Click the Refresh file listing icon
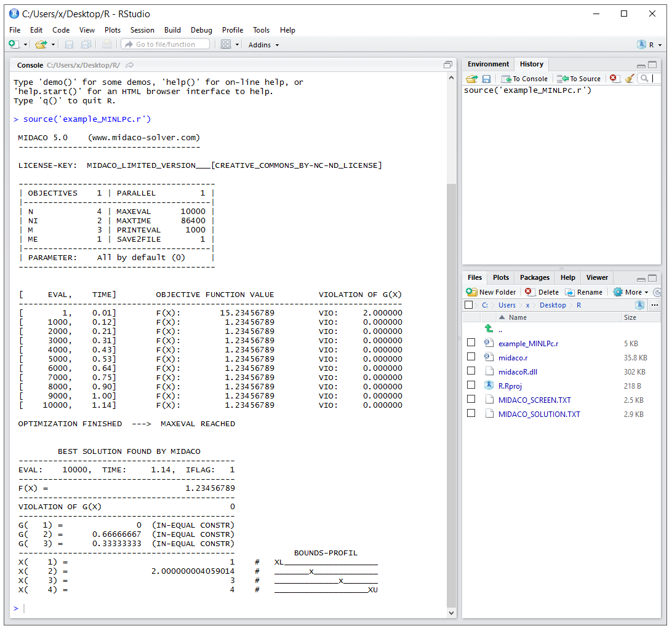This screenshot has width=672, height=631. tap(657, 292)
